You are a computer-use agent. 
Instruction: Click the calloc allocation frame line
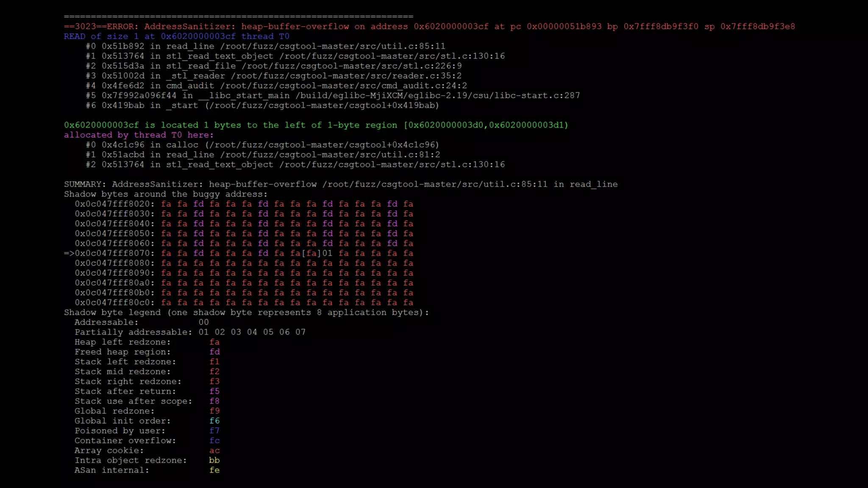(x=262, y=145)
